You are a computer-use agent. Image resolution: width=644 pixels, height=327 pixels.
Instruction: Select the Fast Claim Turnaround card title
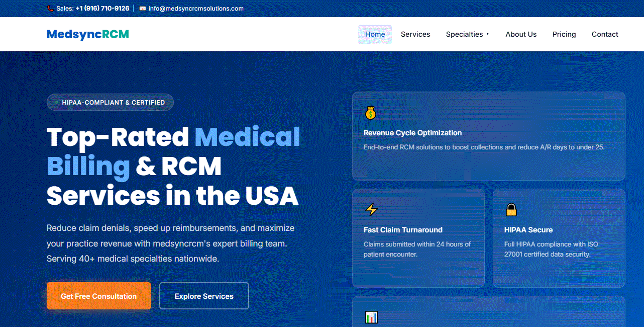pyautogui.click(x=403, y=230)
